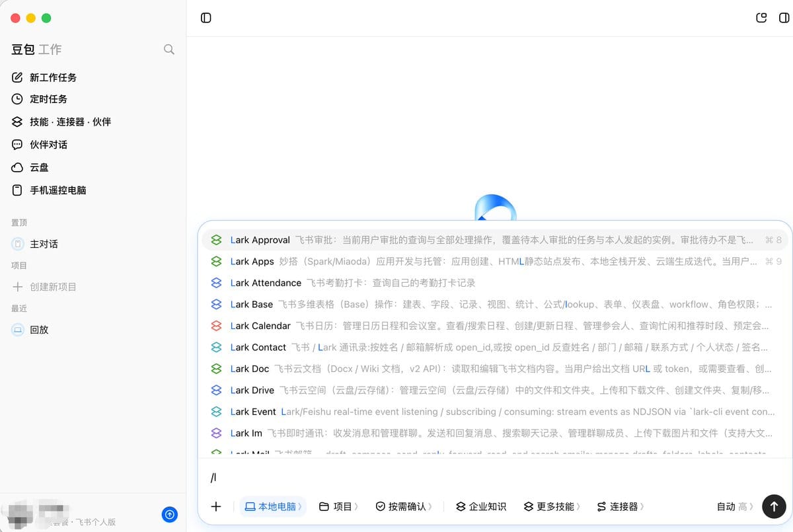The image size is (793, 532).
Task: Click the 手机遥控电脑 phone icon
Action: [18, 190]
